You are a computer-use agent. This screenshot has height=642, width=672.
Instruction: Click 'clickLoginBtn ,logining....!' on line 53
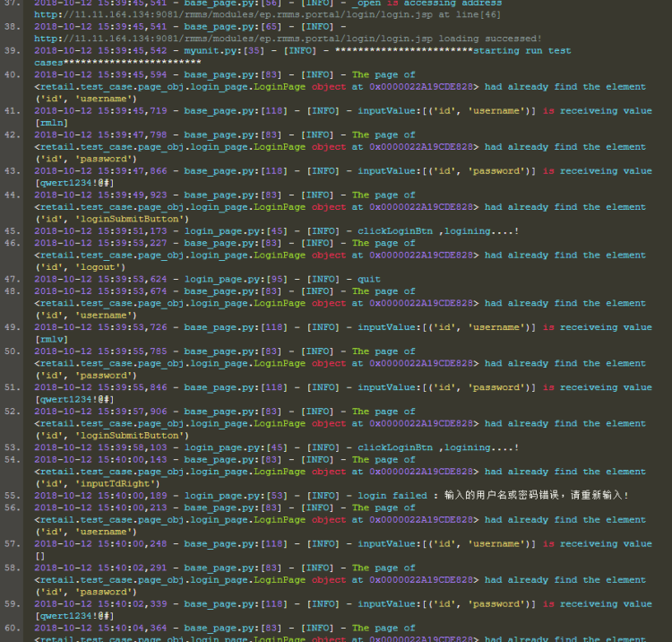[x=438, y=447]
